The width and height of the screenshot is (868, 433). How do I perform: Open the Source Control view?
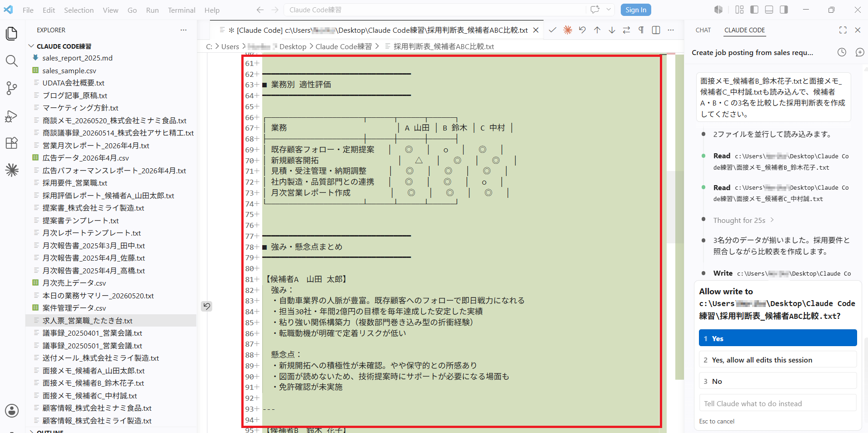(x=12, y=88)
